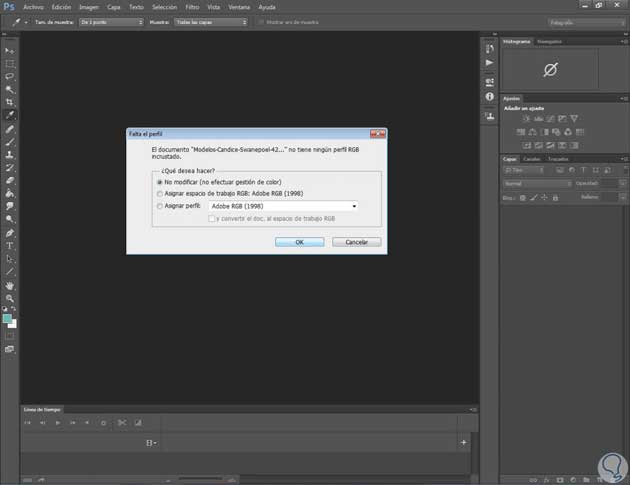This screenshot has width=630, height=485.
Task: Select the Lasso tool
Action: [x=10, y=76]
